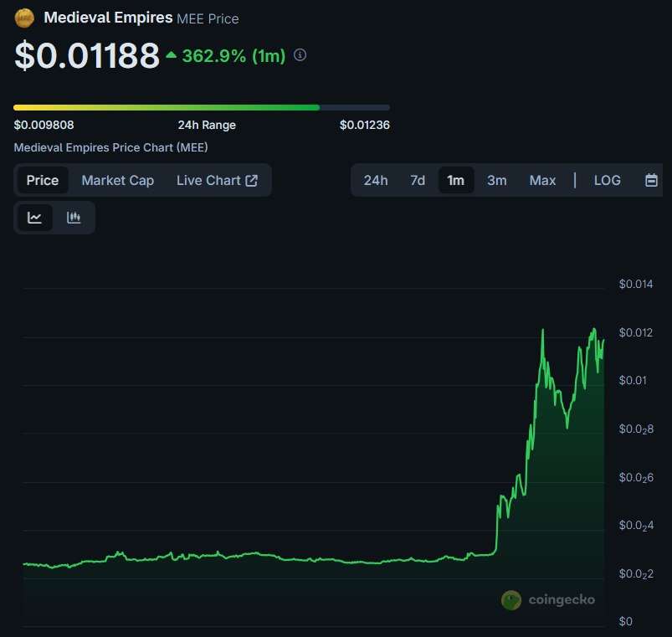Click the $0.012 y-axis label
Viewport: 672px width, 637px height.
coord(635,332)
